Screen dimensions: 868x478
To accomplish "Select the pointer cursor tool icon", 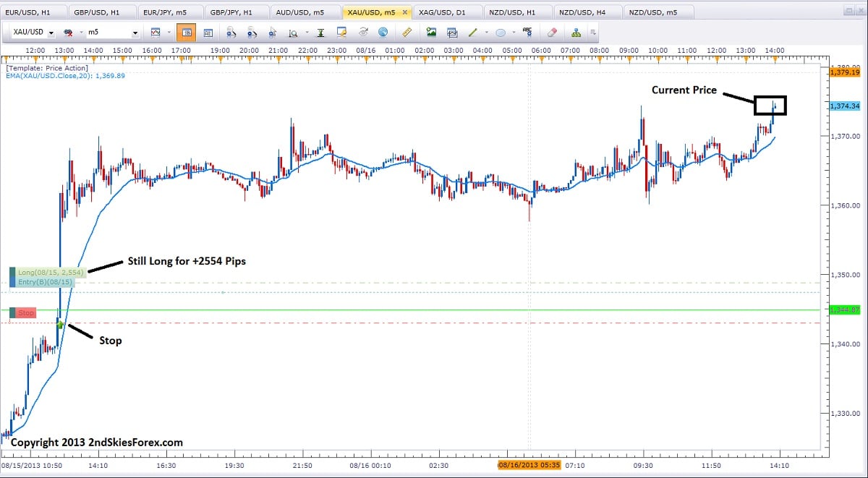I will pyautogui.click(x=272, y=33).
